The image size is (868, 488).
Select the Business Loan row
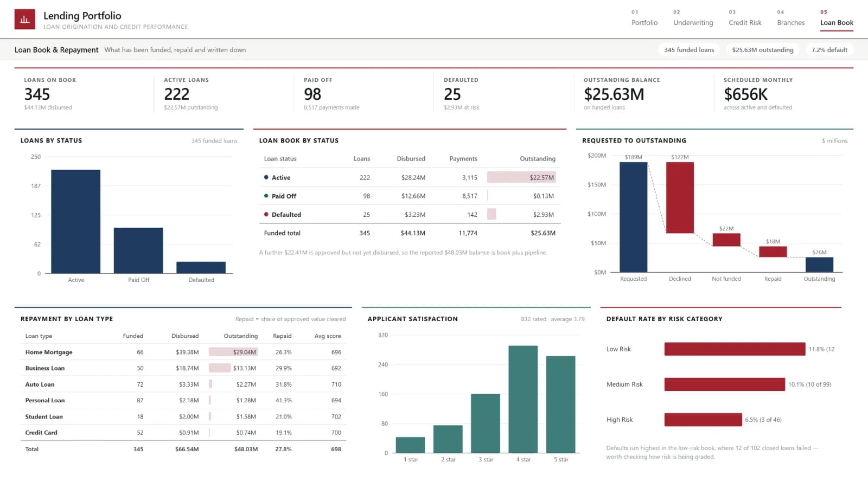coord(183,368)
